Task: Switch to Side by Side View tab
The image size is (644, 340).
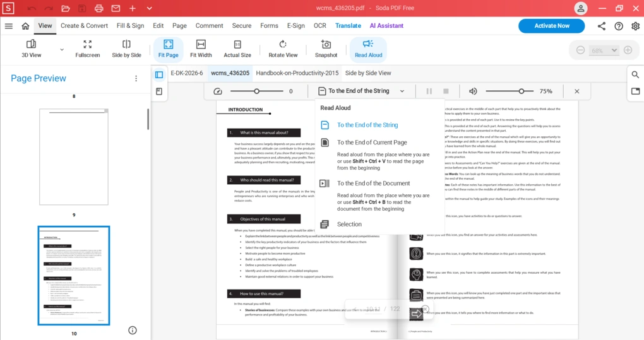Action: click(x=368, y=73)
